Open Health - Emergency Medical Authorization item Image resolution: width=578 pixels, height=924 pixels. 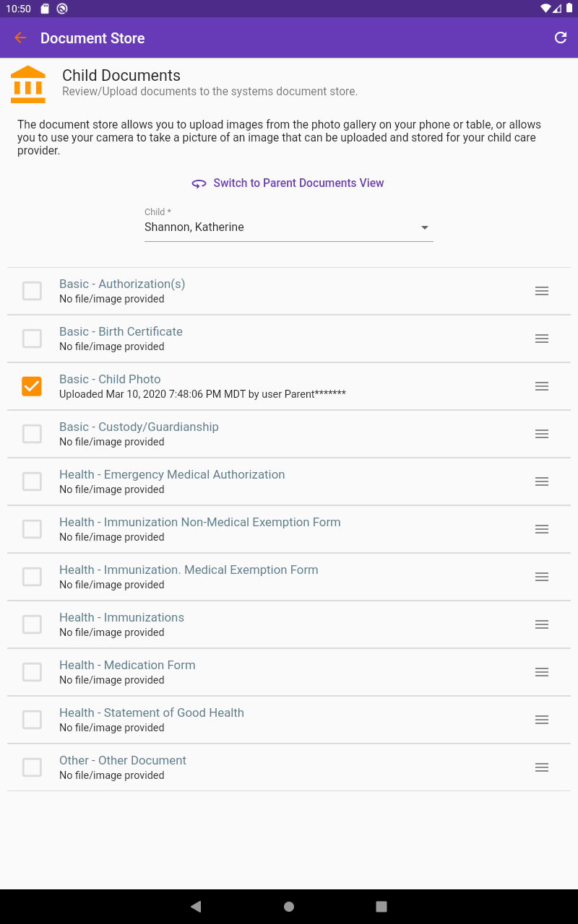172,474
